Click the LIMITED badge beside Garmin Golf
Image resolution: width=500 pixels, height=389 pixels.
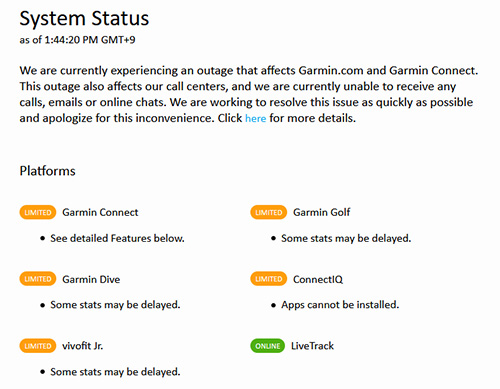click(x=269, y=212)
